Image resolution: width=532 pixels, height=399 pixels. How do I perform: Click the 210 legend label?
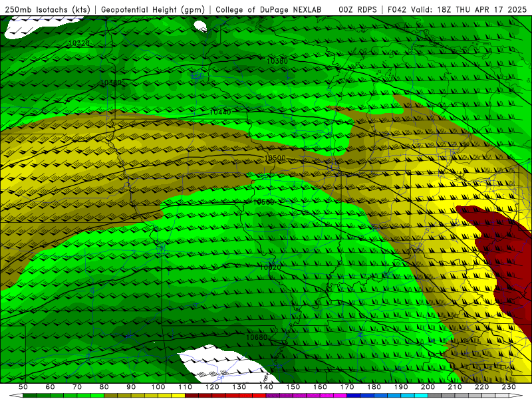[x=455, y=387]
